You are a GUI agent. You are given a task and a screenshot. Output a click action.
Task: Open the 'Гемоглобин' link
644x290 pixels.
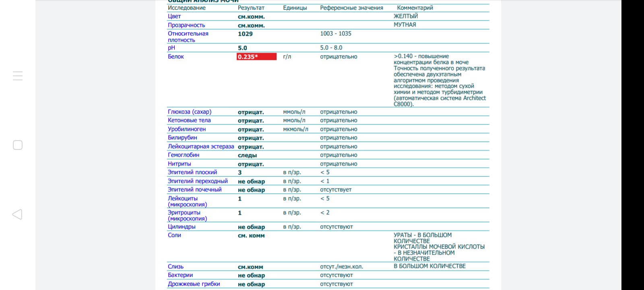click(184, 155)
